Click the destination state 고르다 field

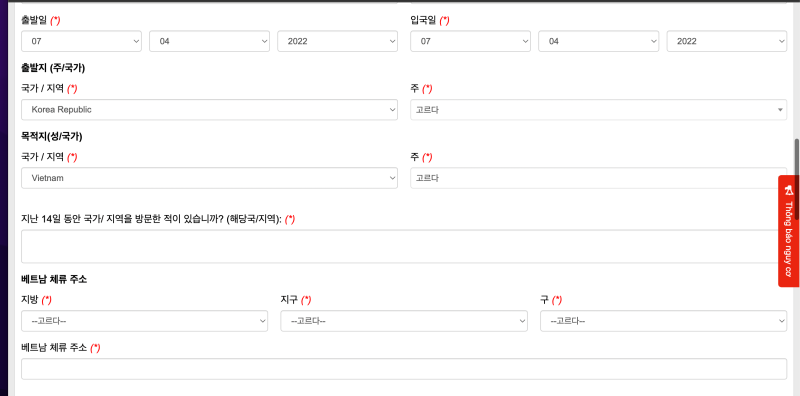(x=598, y=178)
